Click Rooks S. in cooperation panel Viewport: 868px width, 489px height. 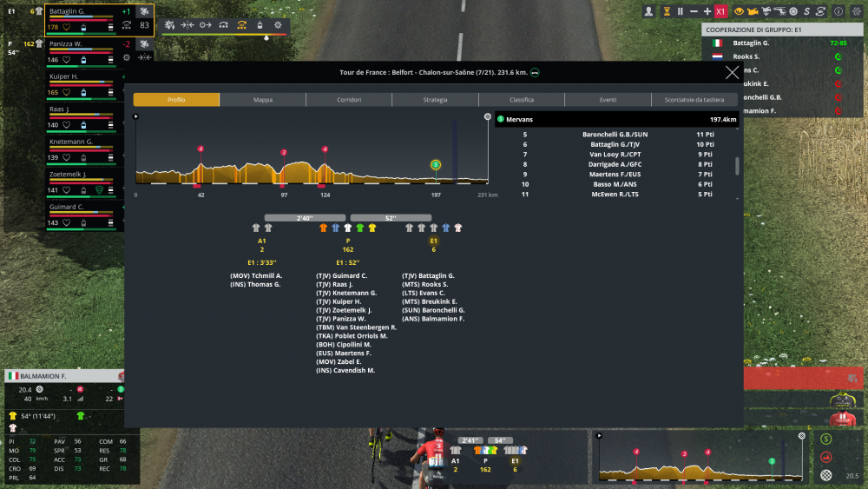click(x=746, y=56)
